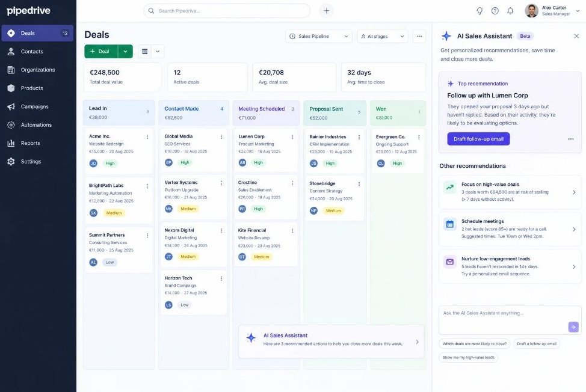Viewport: 586px width, 392px height.
Task: Click the plus quick-add button beside search
Action: 326,11
